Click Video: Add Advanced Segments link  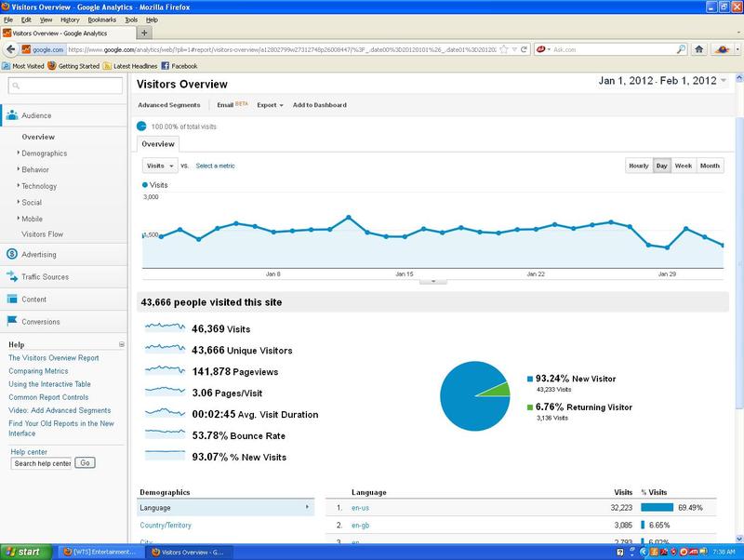point(60,410)
